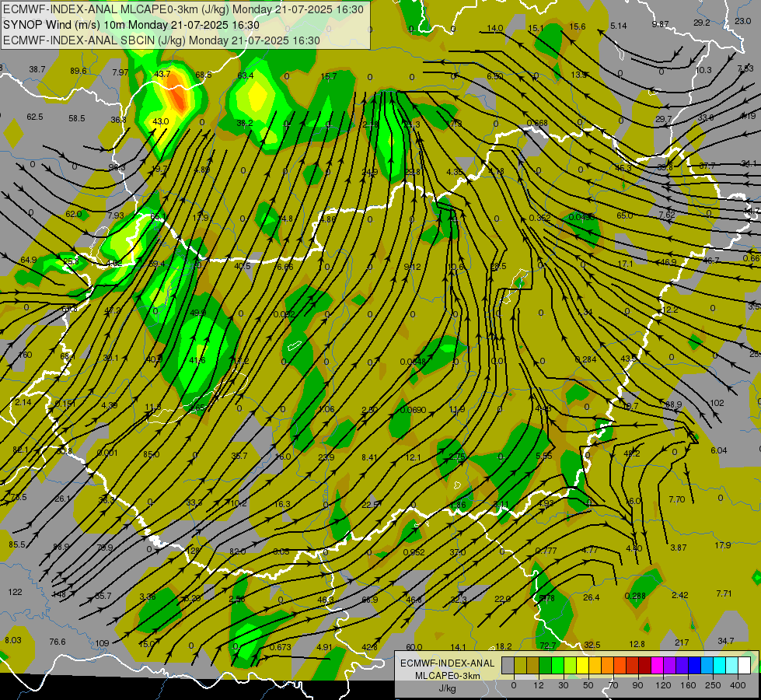Click the legend tick label '70'
This screenshot has width=761, height=700.
pyautogui.click(x=613, y=685)
